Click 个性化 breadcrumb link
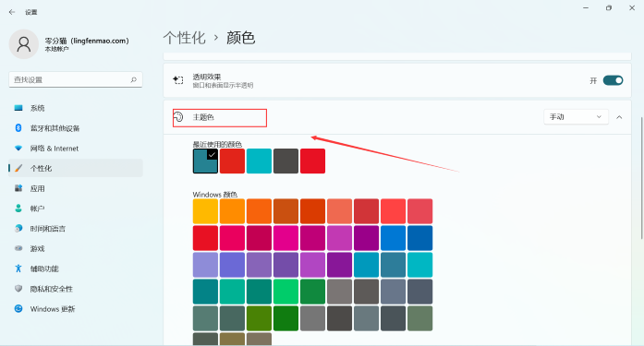644x346 pixels. 184,38
